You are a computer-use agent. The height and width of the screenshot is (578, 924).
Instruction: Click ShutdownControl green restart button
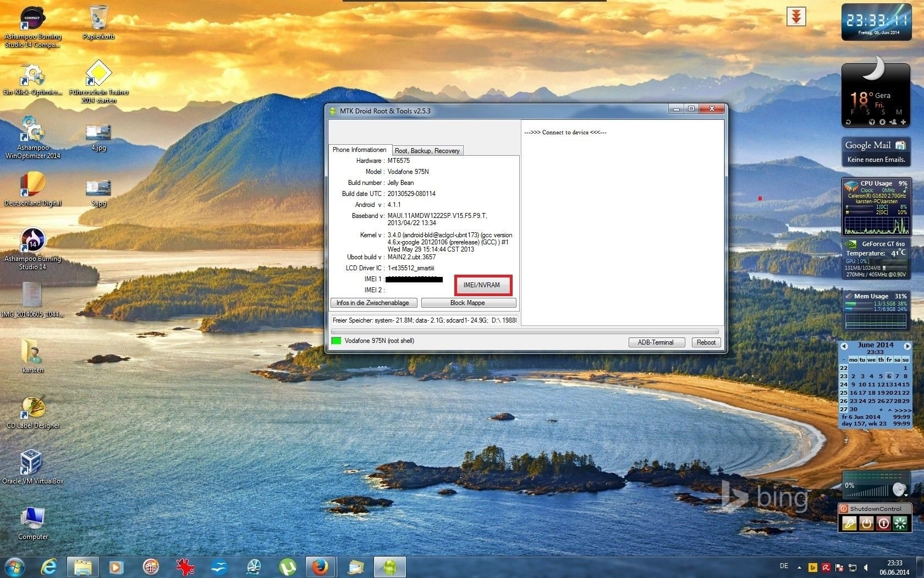[x=900, y=523]
